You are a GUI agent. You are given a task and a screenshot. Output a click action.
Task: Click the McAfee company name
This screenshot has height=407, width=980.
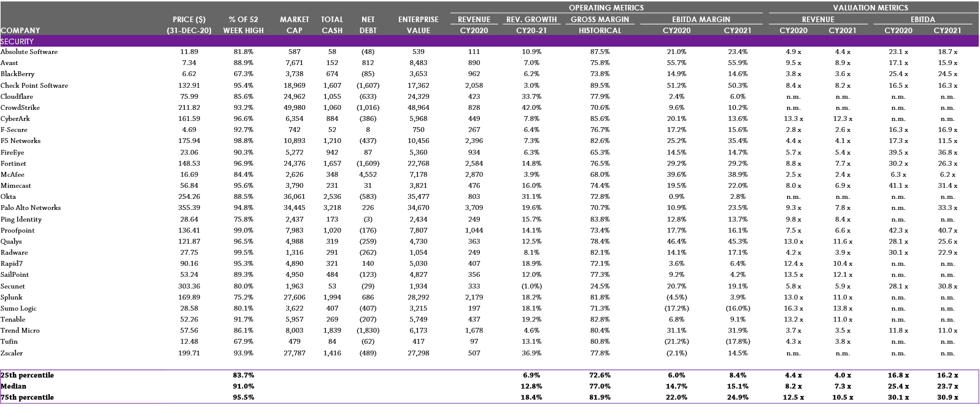point(12,174)
